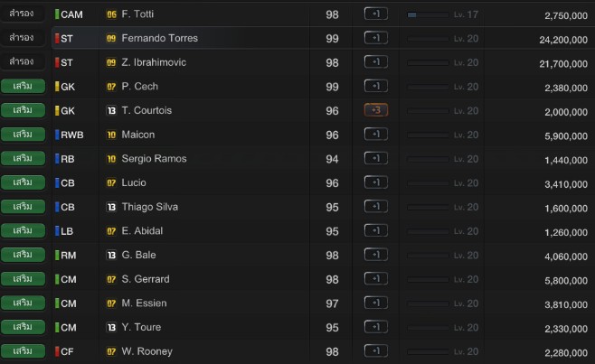
Task: Click the +1 upgrade badge in W. Rooney row
Action: coord(375,350)
